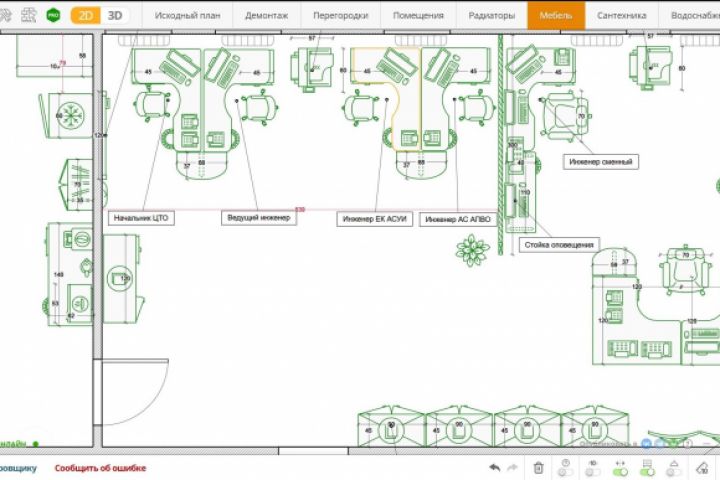Select the chair at Инженер ЕК АСУИ desk
The image size is (720, 480).
361,108
